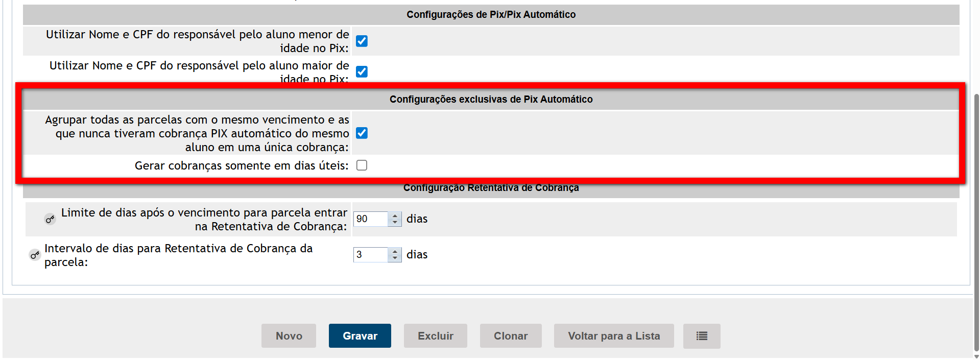Click the Excluir button
The image size is (980, 360).
436,336
